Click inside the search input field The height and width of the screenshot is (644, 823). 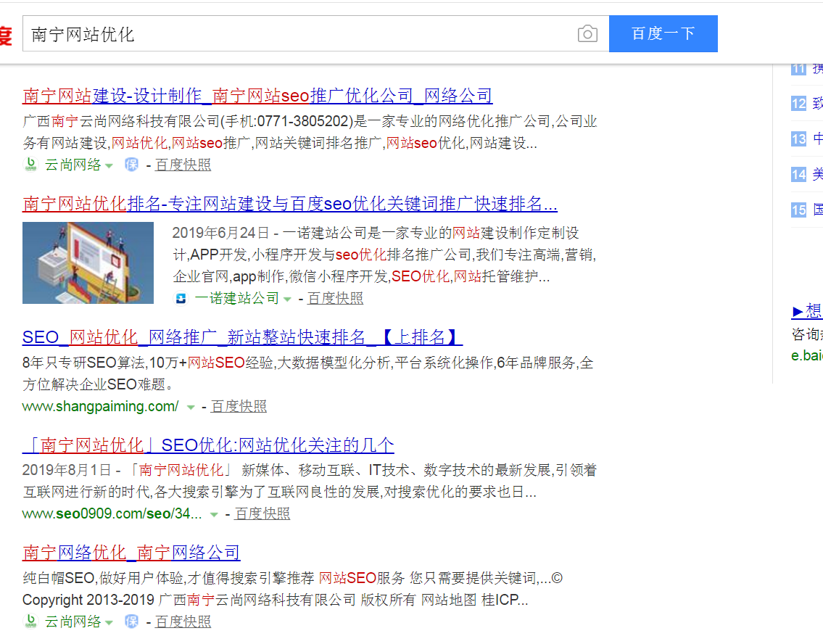[290, 33]
